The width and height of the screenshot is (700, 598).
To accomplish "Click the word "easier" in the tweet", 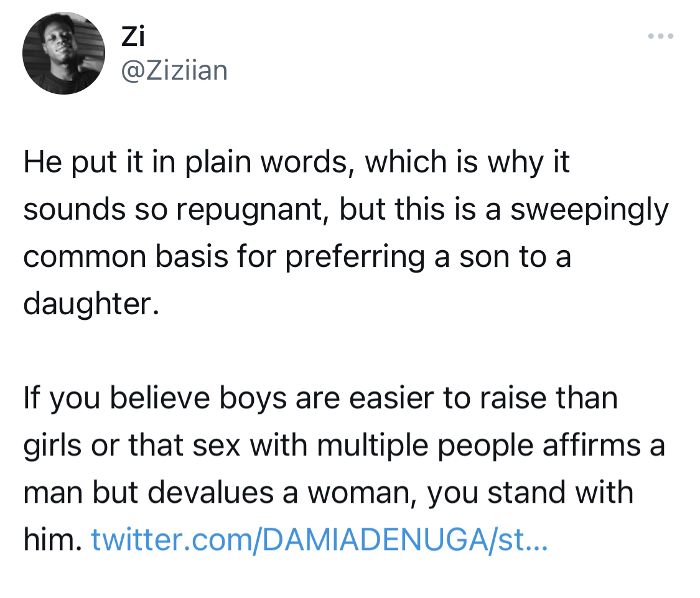I will [x=391, y=398].
